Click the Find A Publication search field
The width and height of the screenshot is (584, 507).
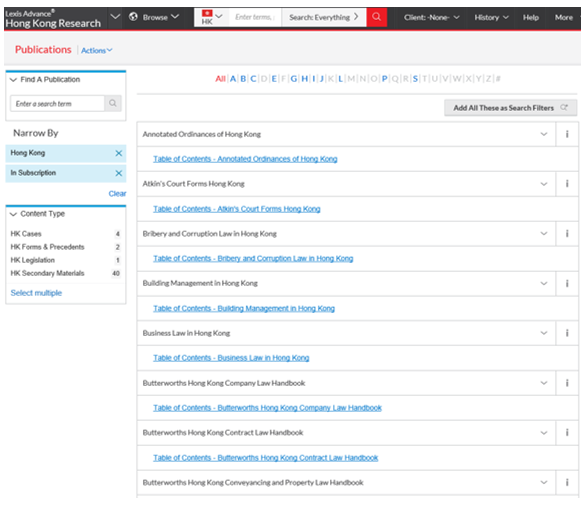coord(57,104)
